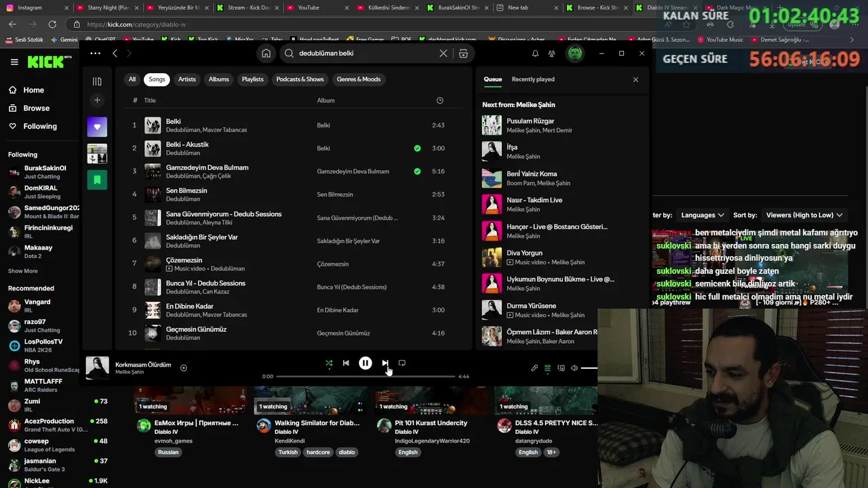
Task: Open Pit 101 Kurast Undercity stream
Action: tap(431, 423)
